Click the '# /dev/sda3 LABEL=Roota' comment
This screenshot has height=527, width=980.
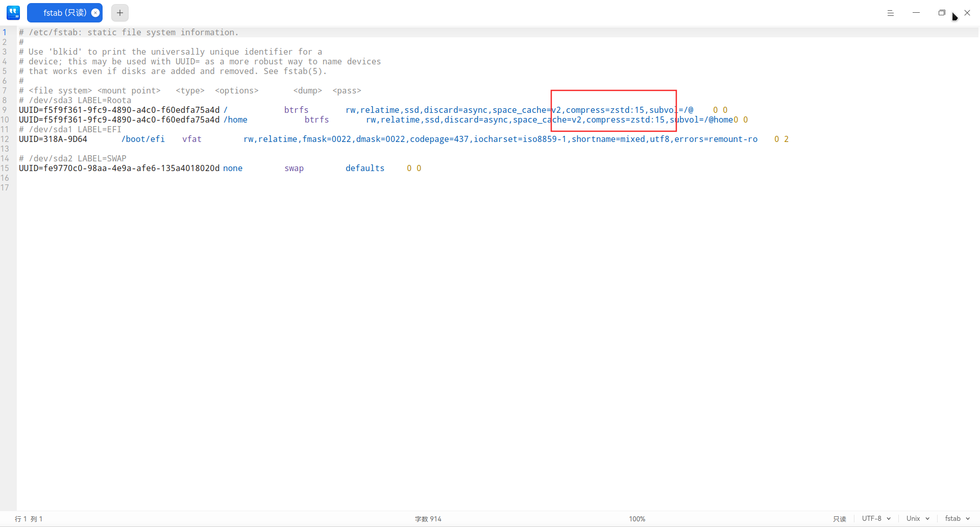(75, 100)
